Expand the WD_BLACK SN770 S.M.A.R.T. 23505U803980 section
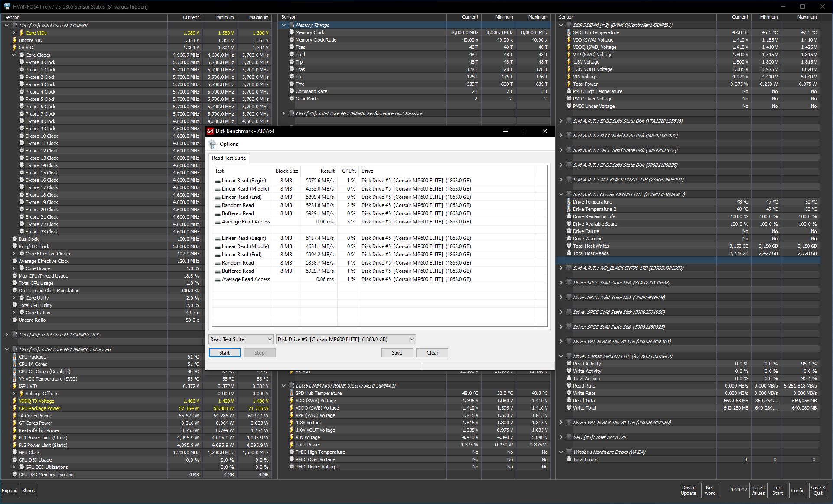Screen dimensions: 833x504 click(x=561, y=268)
